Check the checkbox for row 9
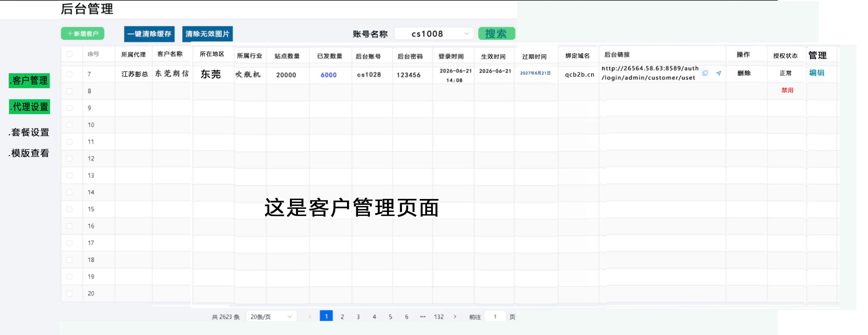This screenshot has height=335, width=868. pos(69,108)
